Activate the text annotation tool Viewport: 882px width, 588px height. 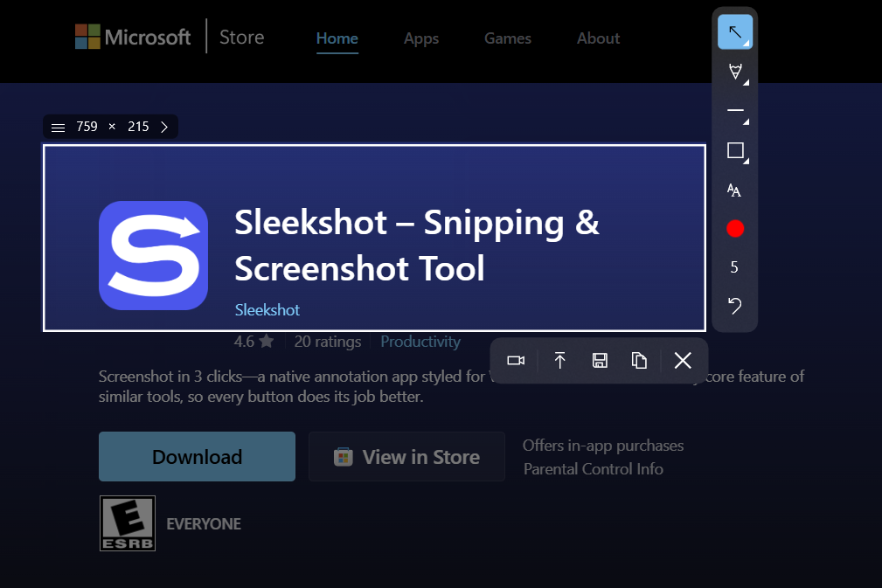click(x=734, y=190)
